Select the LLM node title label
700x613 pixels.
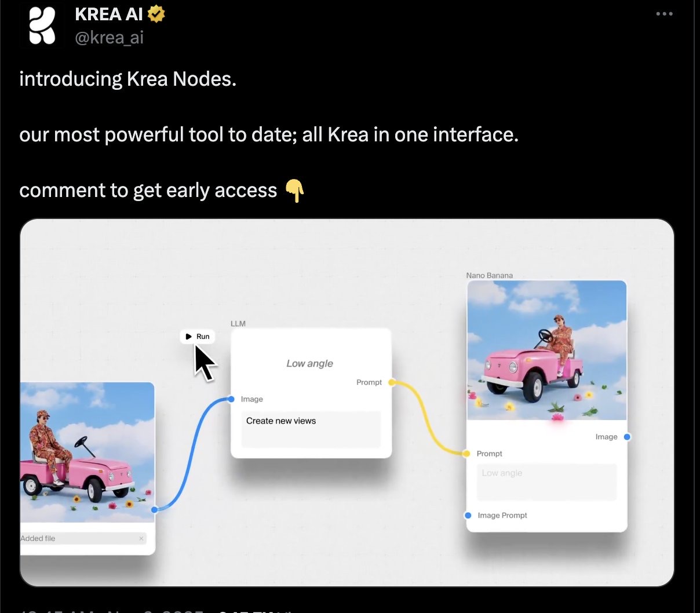(238, 323)
